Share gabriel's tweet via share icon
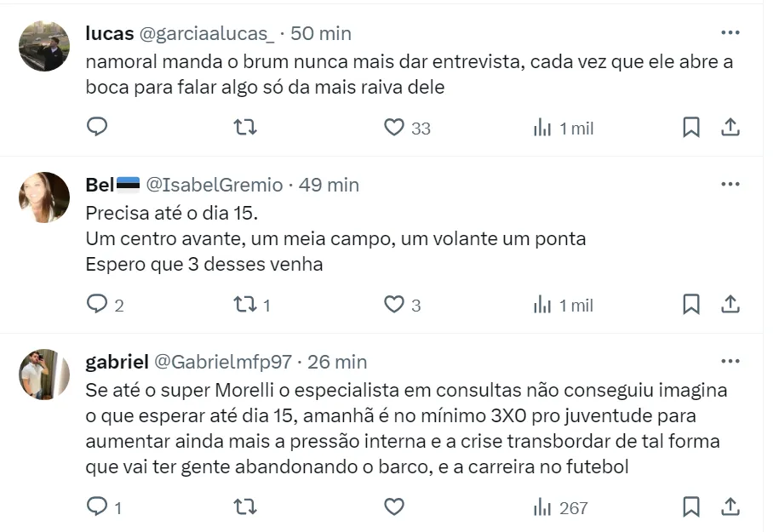 (x=730, y=507)
